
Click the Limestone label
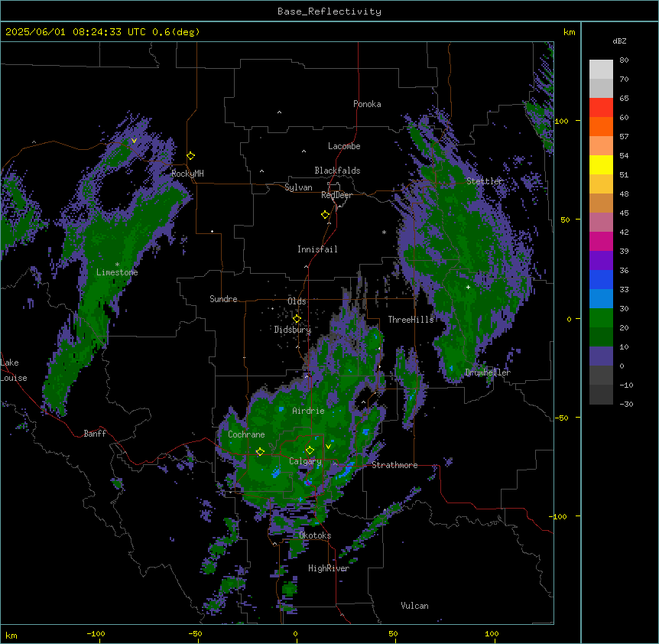coord(117,272)
